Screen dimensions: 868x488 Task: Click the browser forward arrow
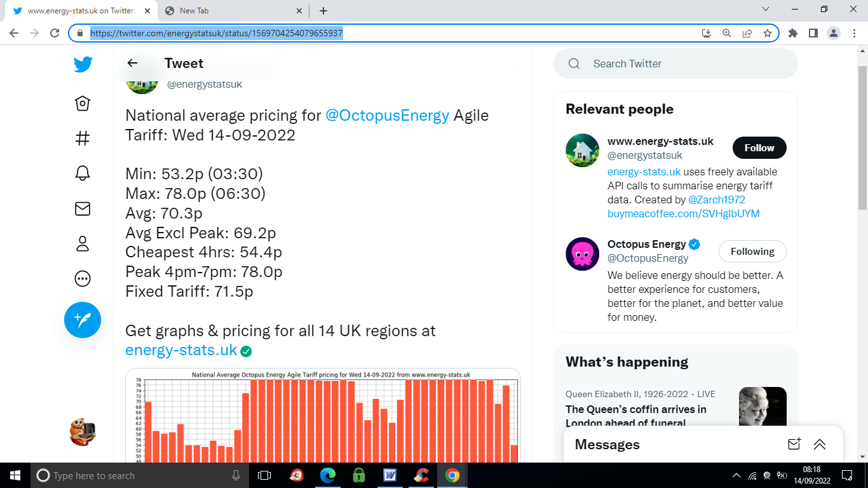[x=34, y=33]
